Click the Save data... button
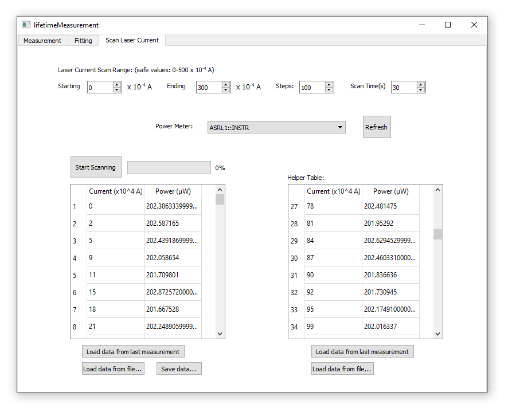The height and width of the screenshot is (420, 512). point(179,369)
